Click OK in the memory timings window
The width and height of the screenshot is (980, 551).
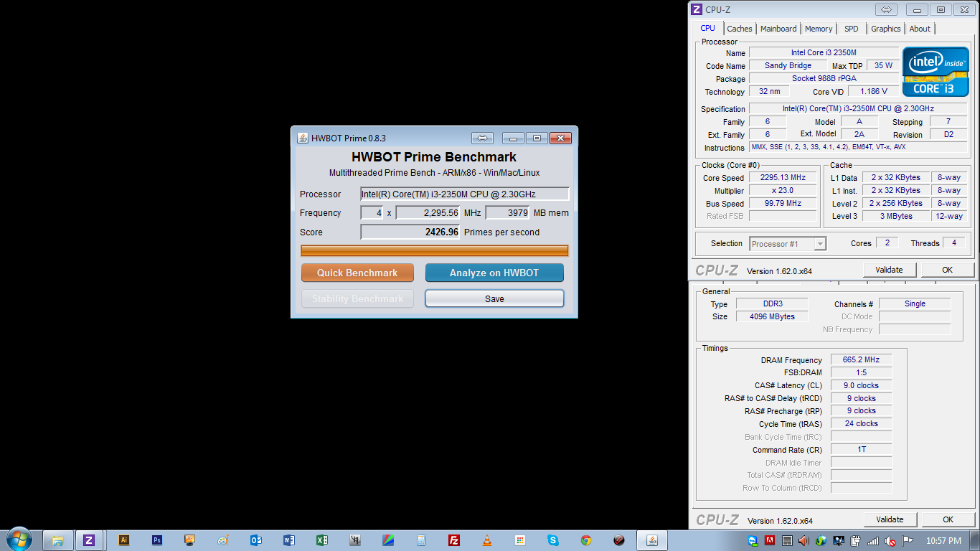948,519
